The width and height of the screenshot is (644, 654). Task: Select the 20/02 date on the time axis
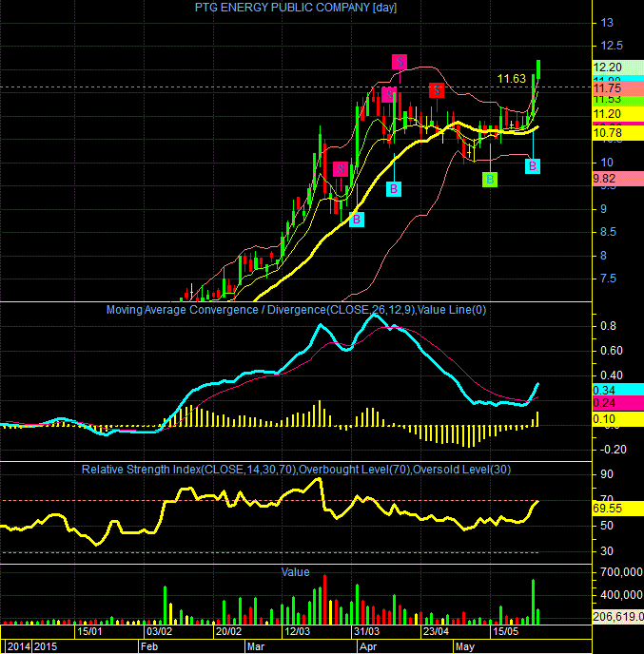pos(228,631)
